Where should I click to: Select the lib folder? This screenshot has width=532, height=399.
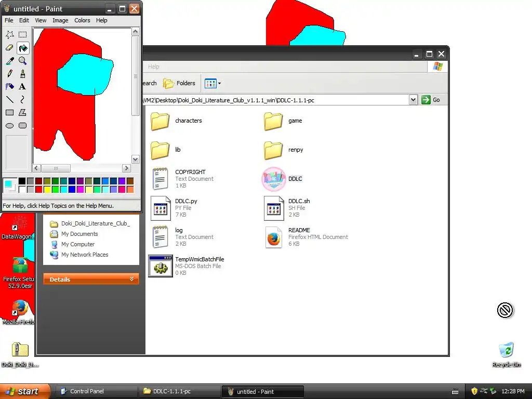(166, 150)
